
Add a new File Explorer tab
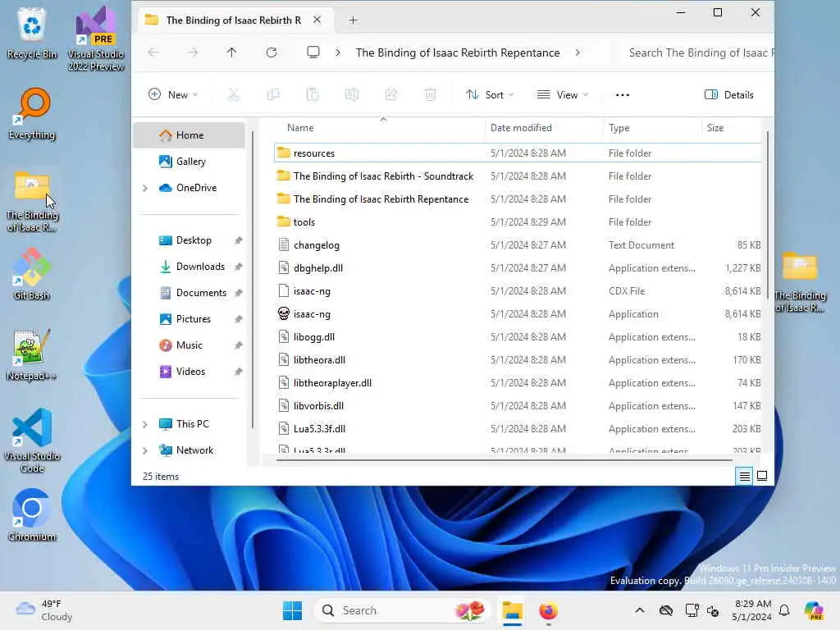click(353, 21)
